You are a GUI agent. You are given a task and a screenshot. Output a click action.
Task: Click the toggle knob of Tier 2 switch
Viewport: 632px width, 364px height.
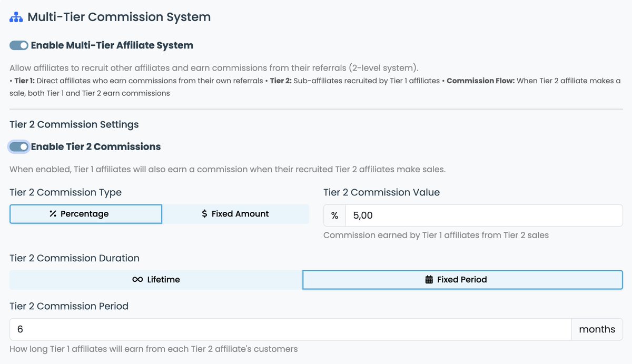click(22, 146)
